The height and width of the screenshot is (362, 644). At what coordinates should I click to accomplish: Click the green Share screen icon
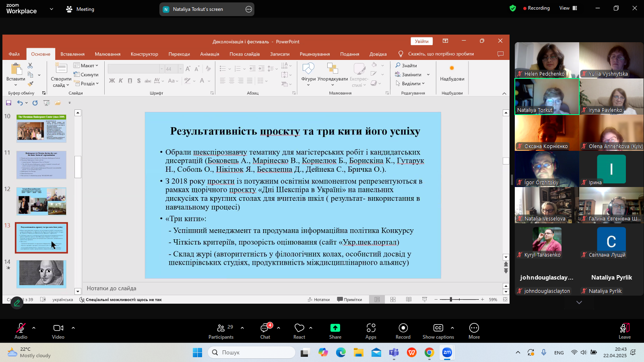point(335,328)
